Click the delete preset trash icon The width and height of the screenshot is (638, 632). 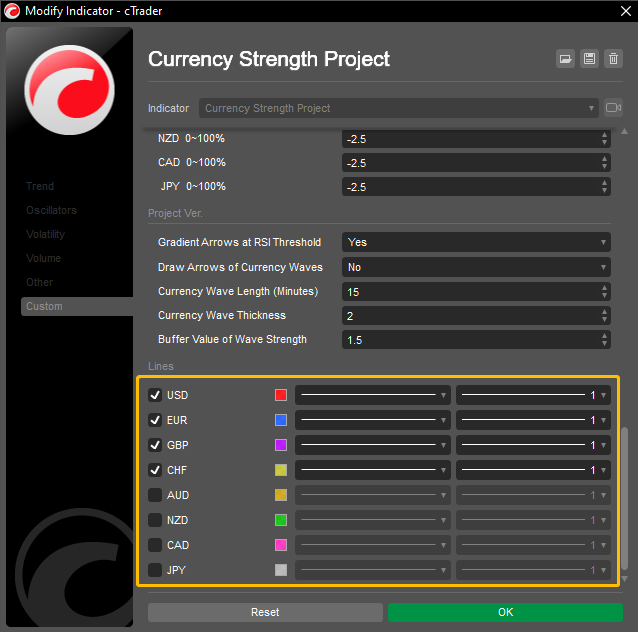(x=613, y=59)
